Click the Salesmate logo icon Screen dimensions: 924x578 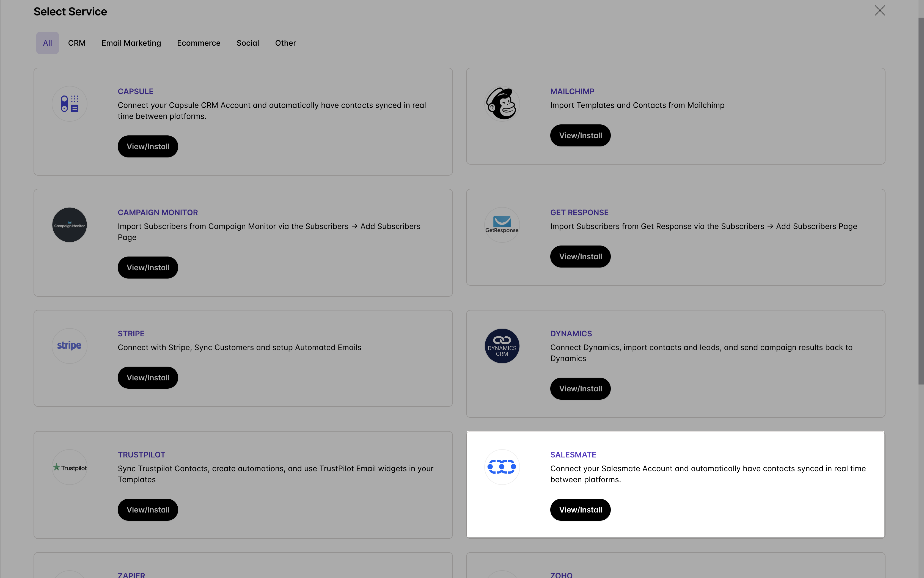(502, 467)
